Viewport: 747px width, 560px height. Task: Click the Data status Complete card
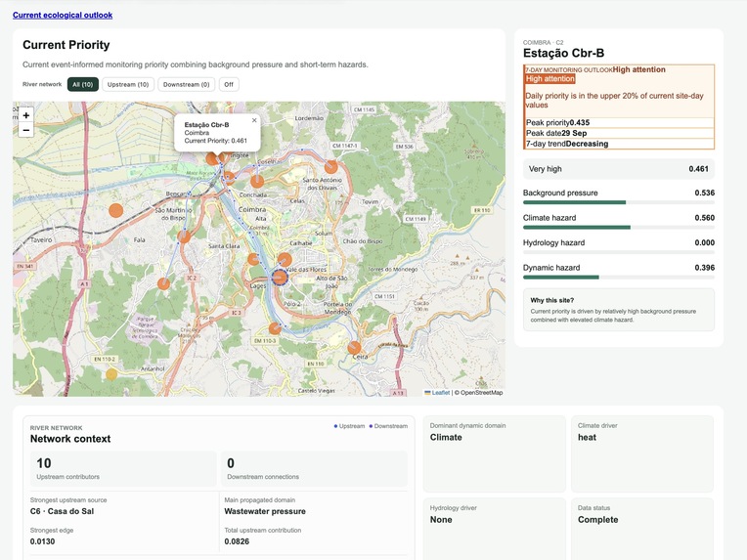pyautogui.click(x=642, y=529)
